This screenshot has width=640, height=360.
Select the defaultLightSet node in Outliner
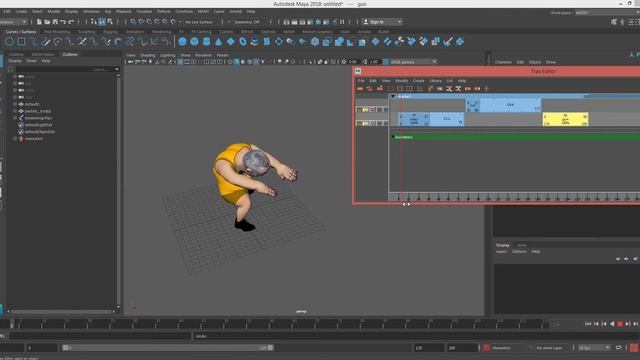coord(38,125)
